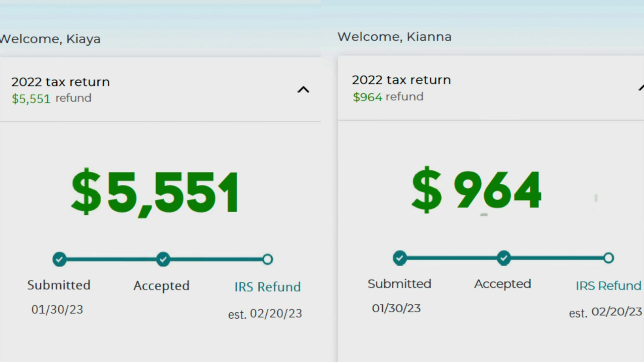Click the Welcome, Kianna greeting
This screenshot has width=644, height=362.
pyautogui.click(x=394, y=37)
